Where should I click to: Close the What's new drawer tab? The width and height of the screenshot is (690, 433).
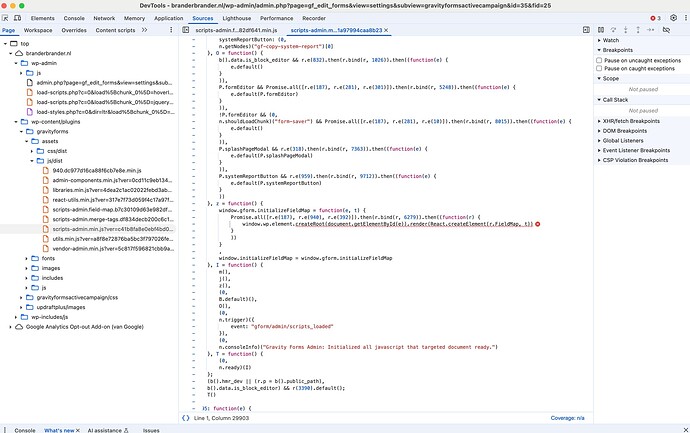(78, 430)
